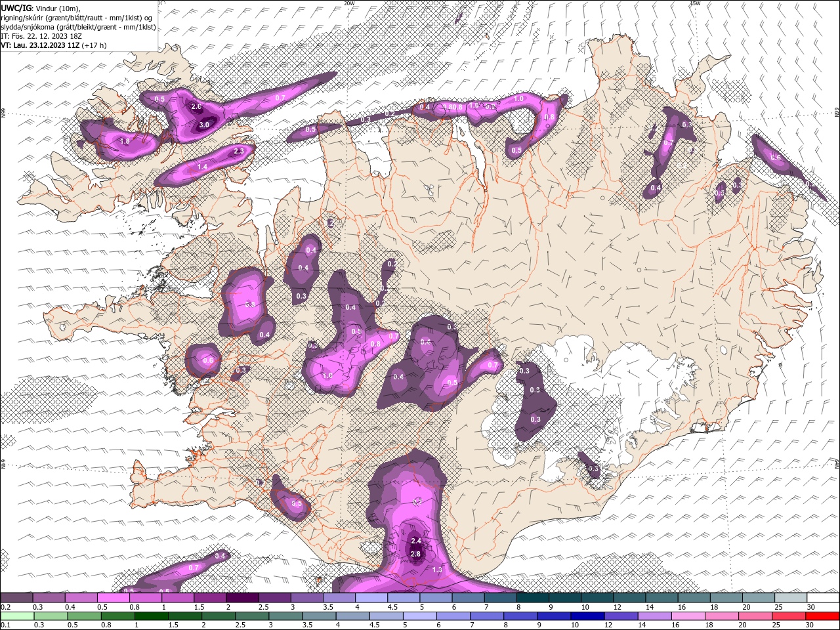The width and height of the screenshot is (840, 630).
Task: Click the 0.1 label on the lower scale
Action: click(6, 625)
